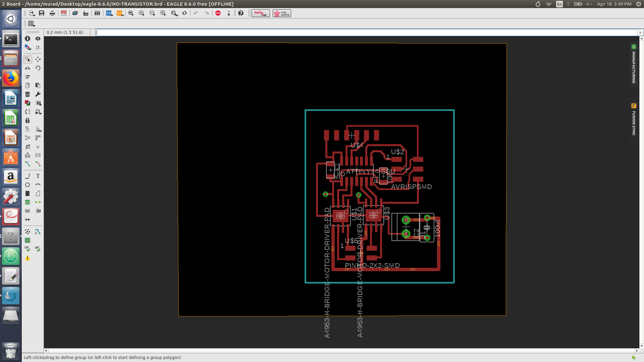Click the horizontal scrollbar left arrow
The width and height of the screenshot is (644, 362).
(46, 351)
